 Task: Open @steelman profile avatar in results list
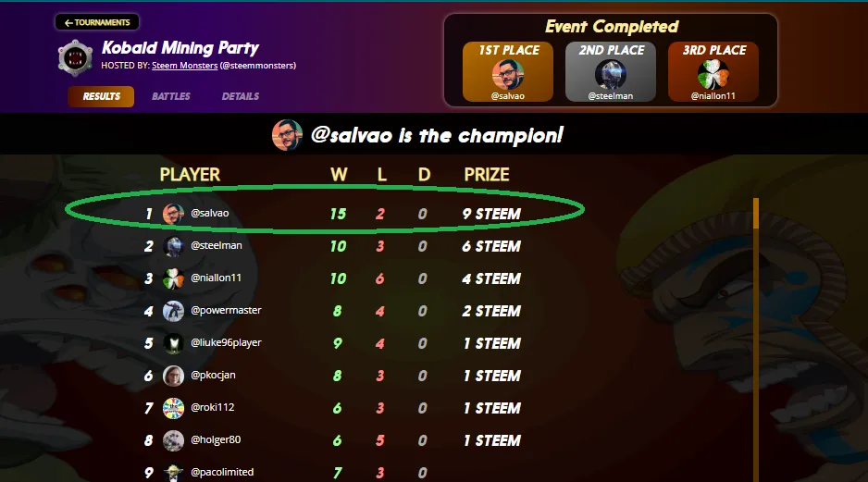coord(173,246)
